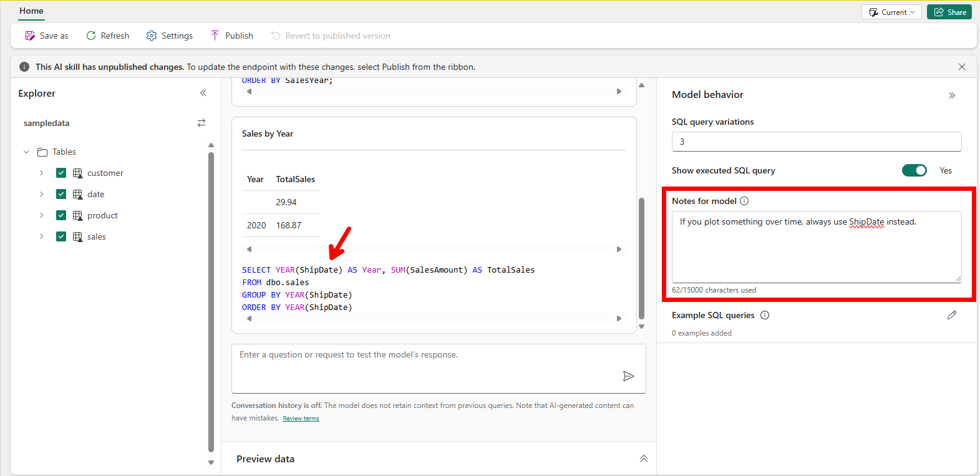Click info icon beside Example SQL queries

tap(765, 315)
